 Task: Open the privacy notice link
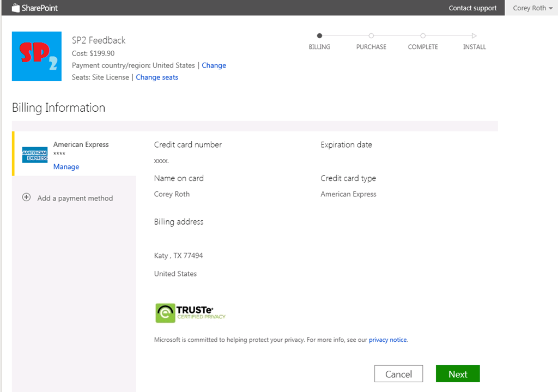tap(387, 340)
